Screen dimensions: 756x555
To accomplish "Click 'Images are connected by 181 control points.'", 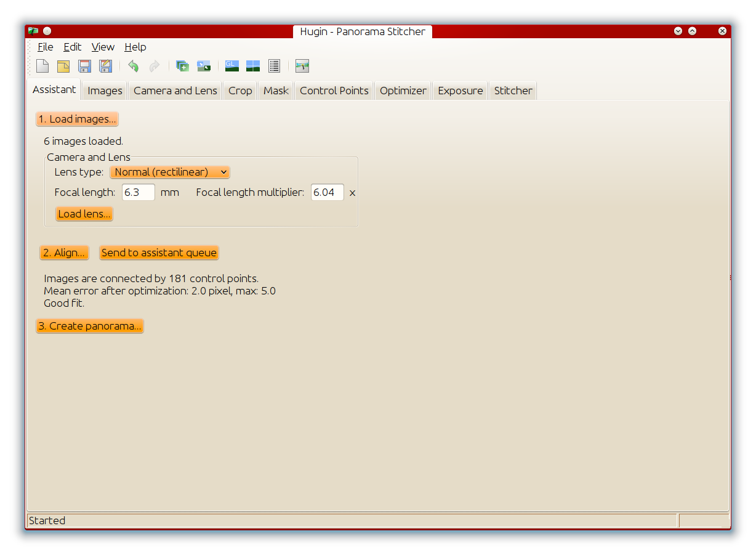I will 151,278.
